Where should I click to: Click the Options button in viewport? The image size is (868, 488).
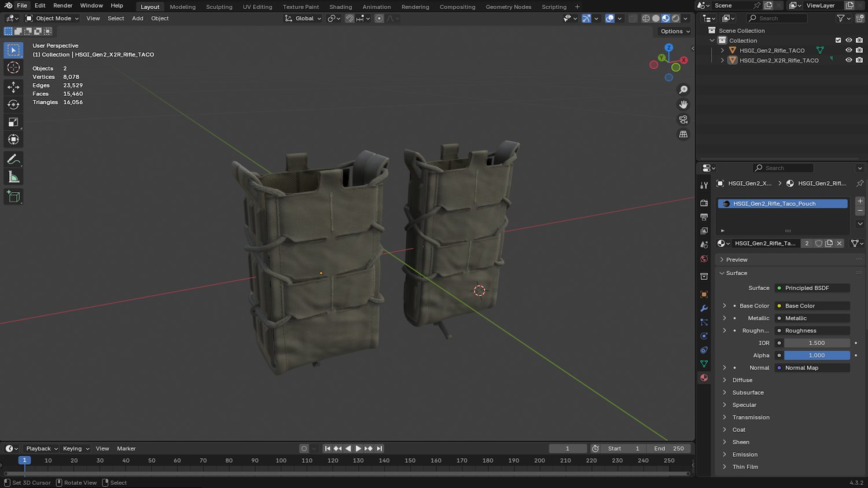click(x=675, y=31)
